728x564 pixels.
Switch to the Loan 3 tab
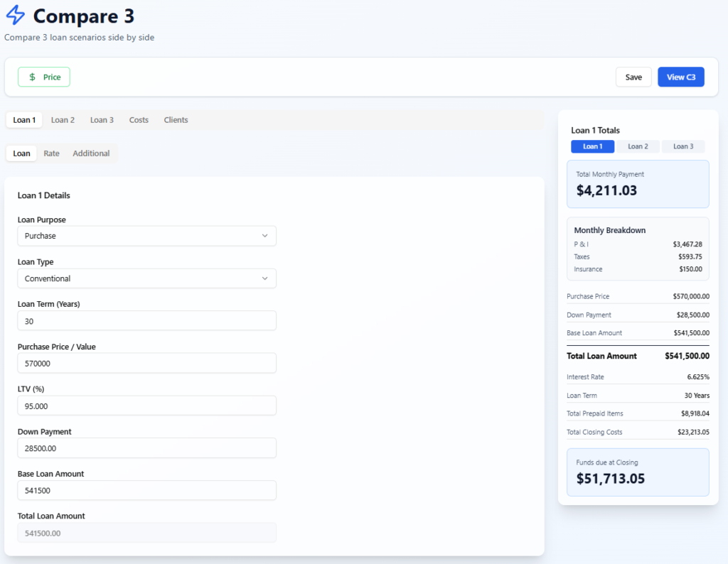(x=102, y=120)
